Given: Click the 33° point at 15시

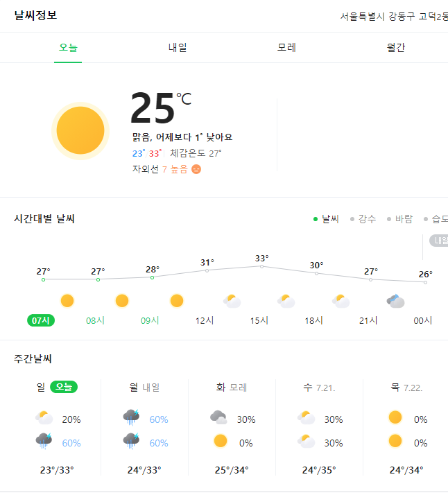Looking at the screenshot, I should [x=261, y=266].
